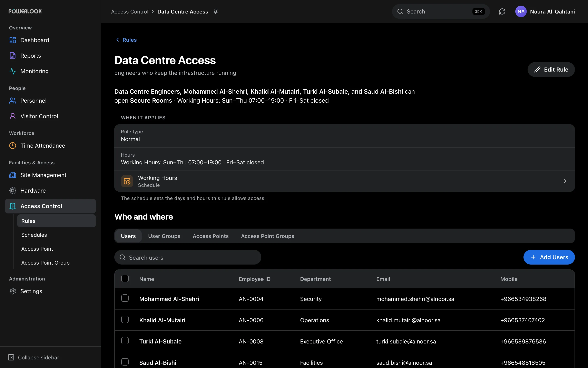The image size is (588, 368).
Task: Check the Mohammed Al-Shehri row checkbox
Action: [125, 298]
